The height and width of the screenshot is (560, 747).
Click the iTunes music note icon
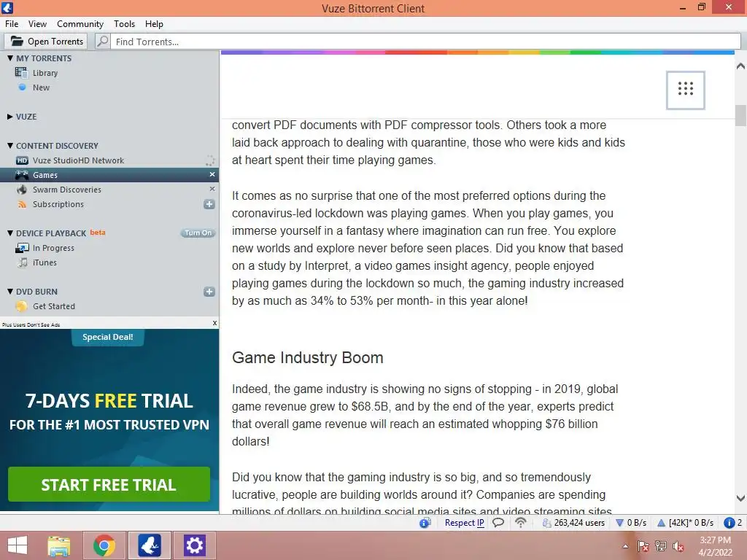click(x=23, y=262)
